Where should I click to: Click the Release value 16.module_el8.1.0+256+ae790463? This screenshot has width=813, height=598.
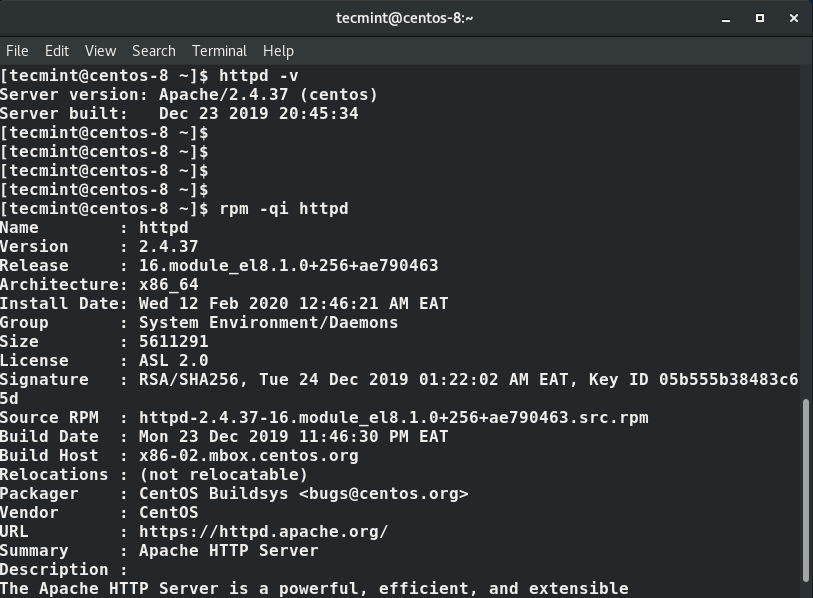click(x=288, y=266)
